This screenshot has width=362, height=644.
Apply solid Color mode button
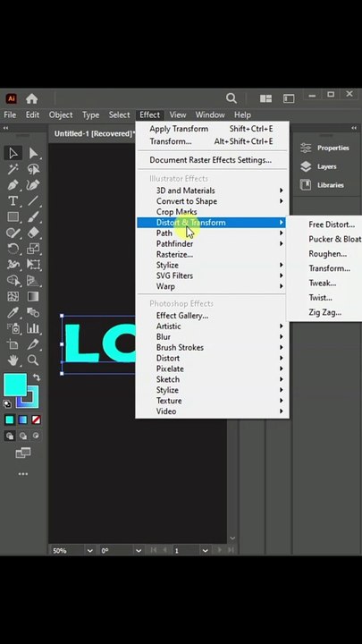(10, 419)
